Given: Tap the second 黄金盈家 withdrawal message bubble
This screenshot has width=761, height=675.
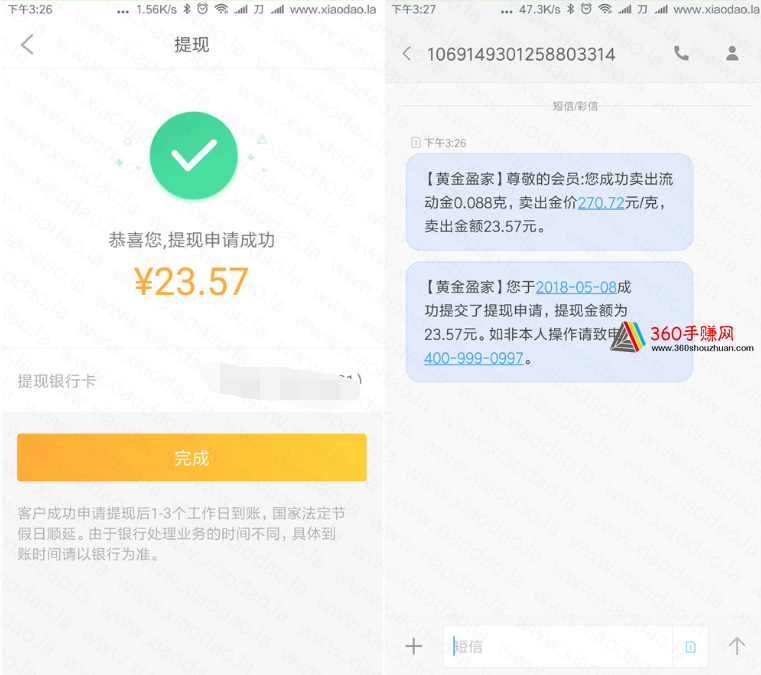Looking at the screenshot, I should [549, 321].
